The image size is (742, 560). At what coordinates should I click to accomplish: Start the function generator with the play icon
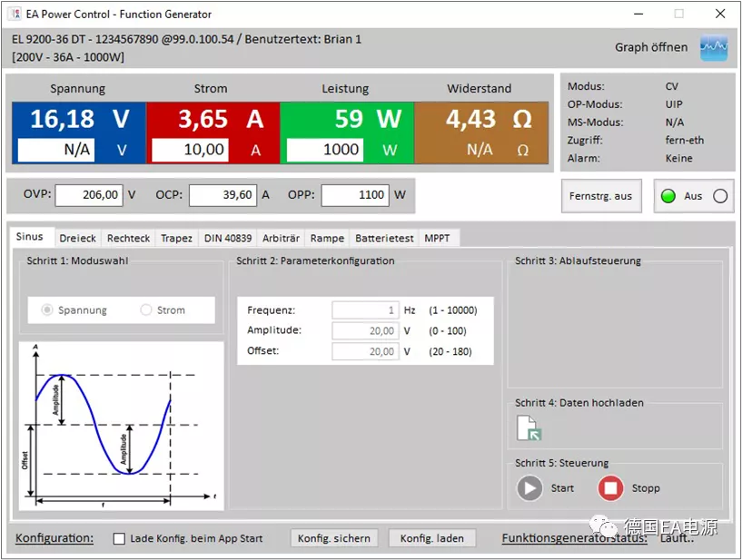point(529,487)
